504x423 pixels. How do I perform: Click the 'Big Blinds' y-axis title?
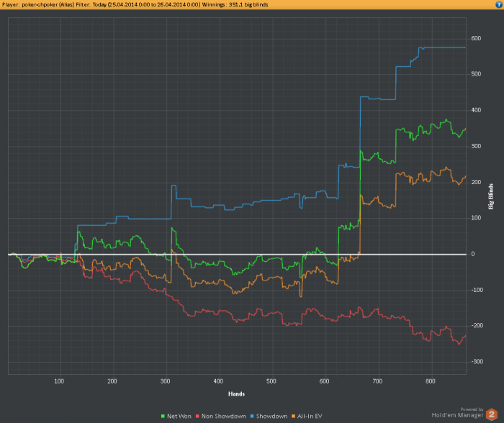click(491, 196)
